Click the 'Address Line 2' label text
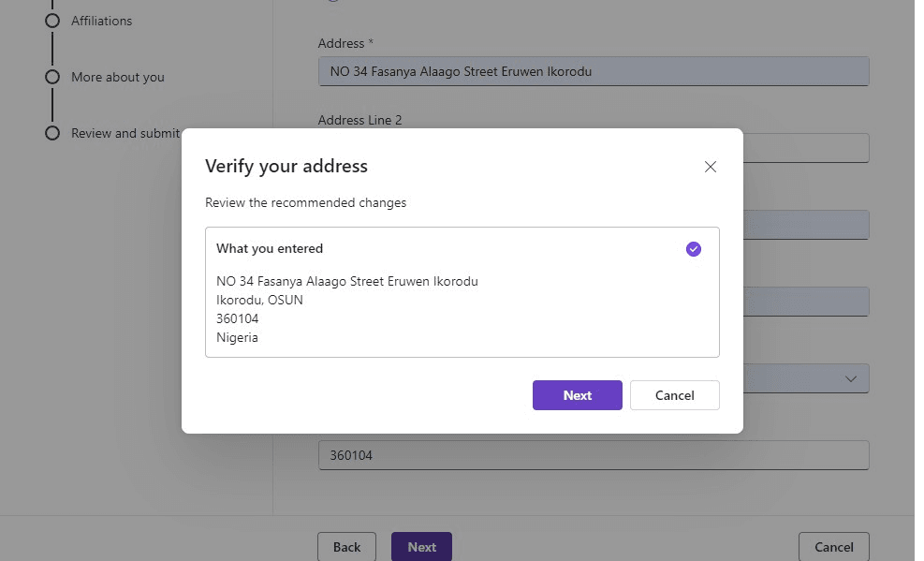Screen dimensions: 924x561 coord(359,120)
